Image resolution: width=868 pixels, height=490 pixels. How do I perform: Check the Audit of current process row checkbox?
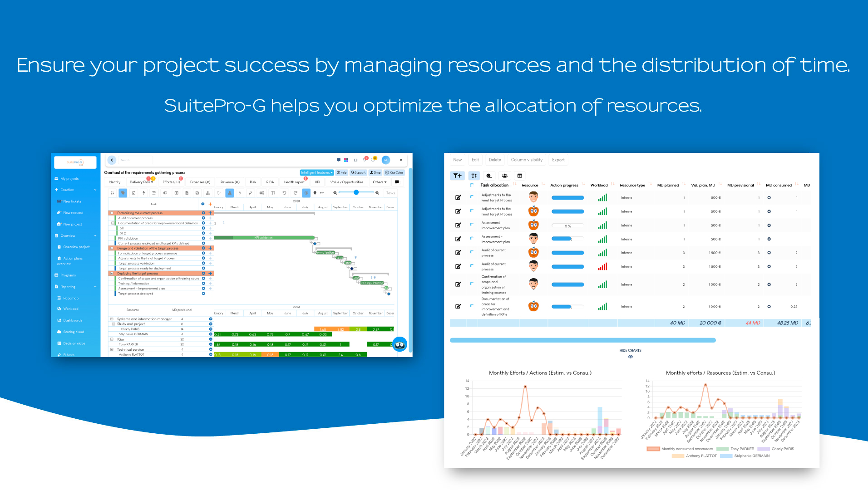(x=471, y=253)
